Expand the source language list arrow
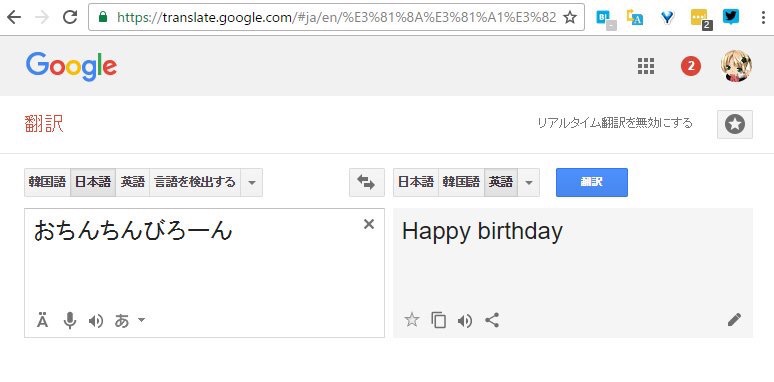 pyautogui.click(x=252, y=183)
